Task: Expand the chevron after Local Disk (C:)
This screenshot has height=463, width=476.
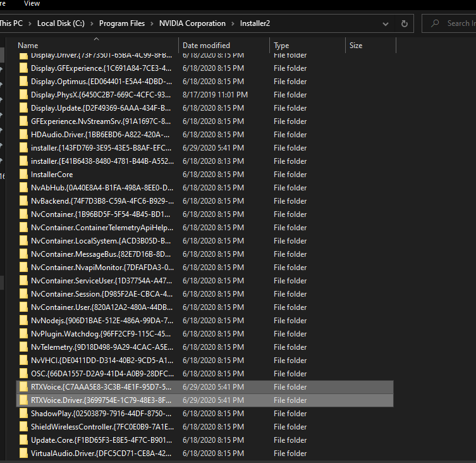Action: coord(92,23)
